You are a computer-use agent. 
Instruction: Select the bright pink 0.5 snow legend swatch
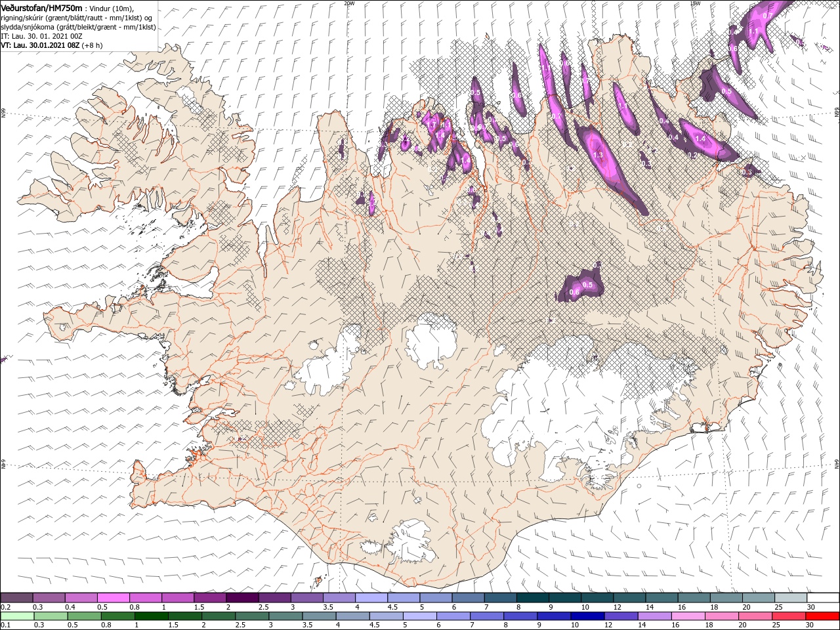pos(113,598)
